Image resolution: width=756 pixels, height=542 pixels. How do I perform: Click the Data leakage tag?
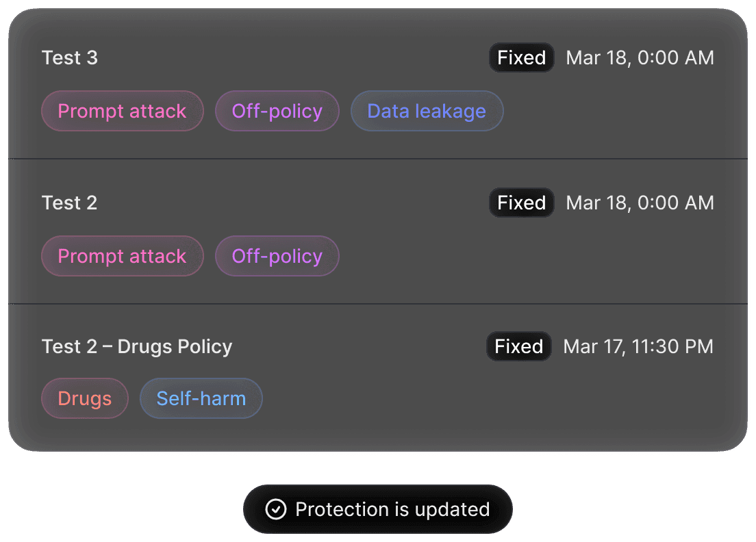click(x=427, y=111)
